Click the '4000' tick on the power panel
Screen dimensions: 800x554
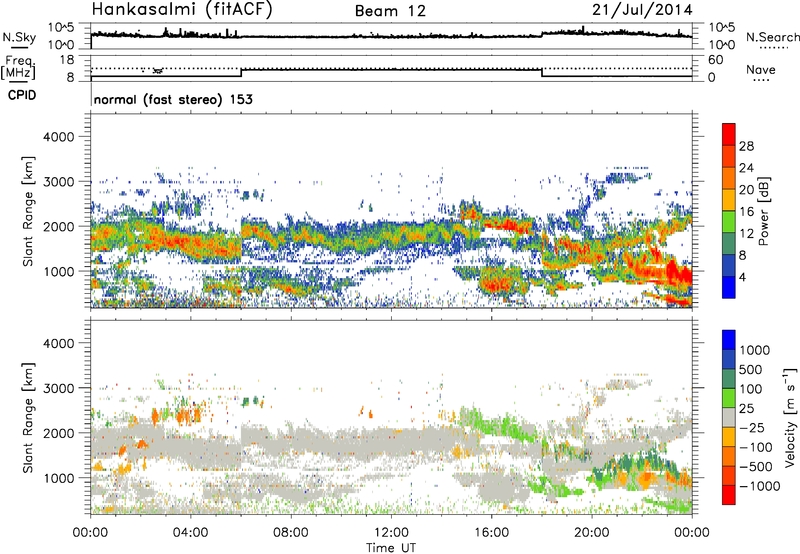[58, 137]
